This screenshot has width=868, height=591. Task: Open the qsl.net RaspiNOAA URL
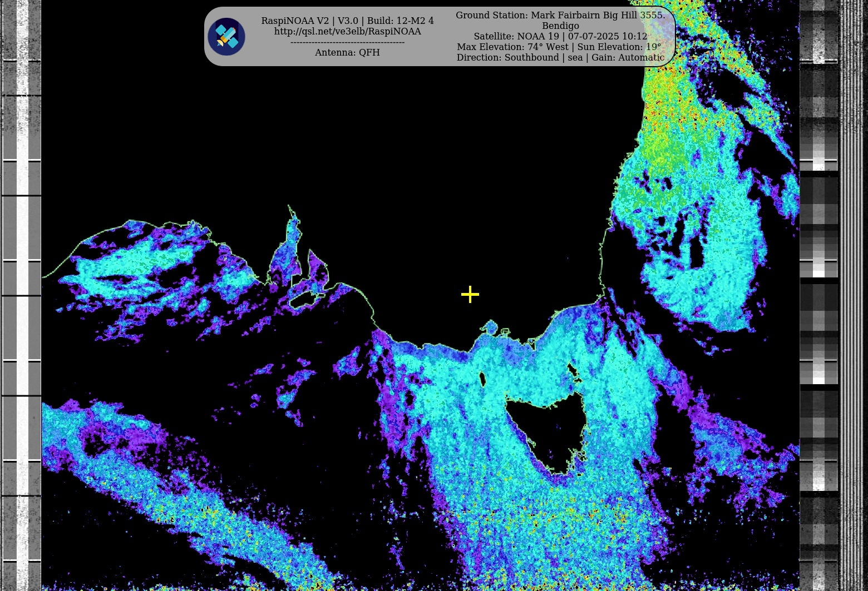(347, 32)
